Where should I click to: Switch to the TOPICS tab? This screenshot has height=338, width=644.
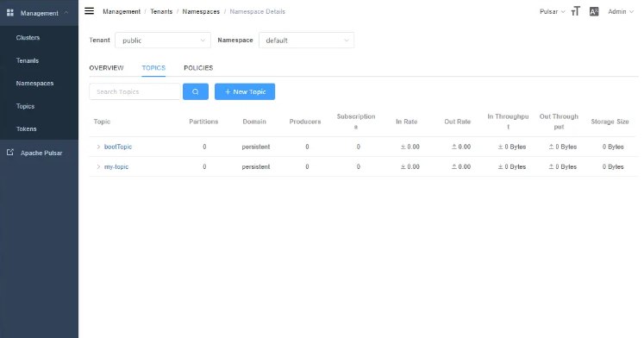(x=153, y=68)
